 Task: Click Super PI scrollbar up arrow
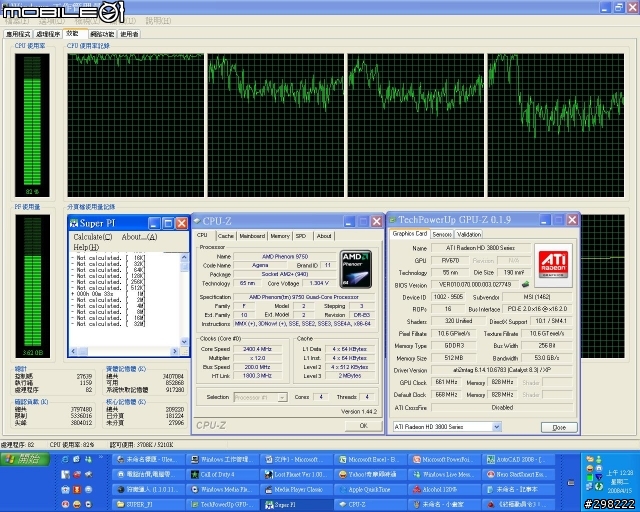coord(184,257)
